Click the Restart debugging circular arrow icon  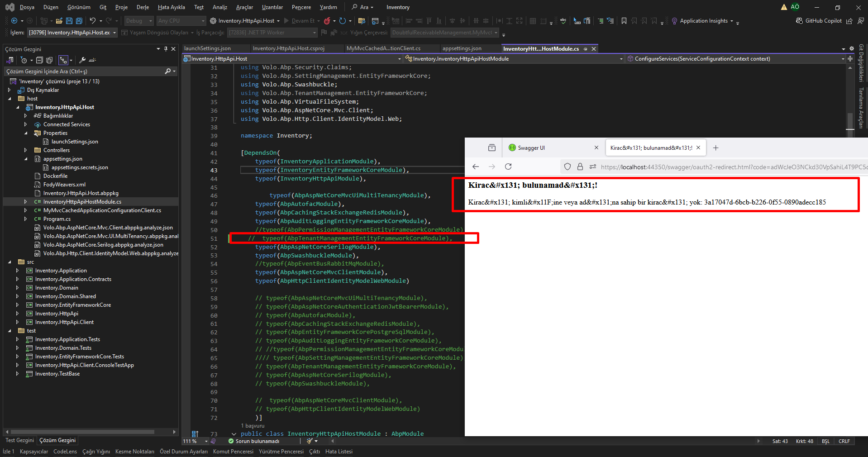(x=343, y=21)
